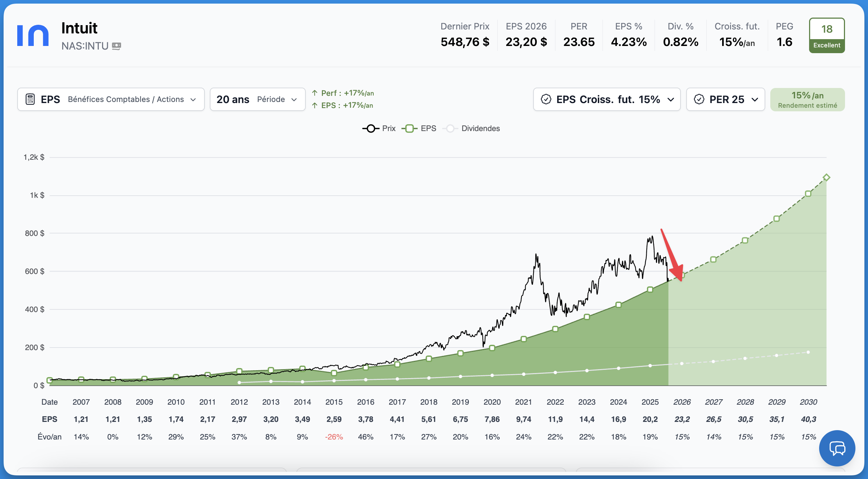The width and height of the screenshot is (868, 479).
Task: Click the upward arrow beside EPS +17%
Action: [x=315, y=105]
